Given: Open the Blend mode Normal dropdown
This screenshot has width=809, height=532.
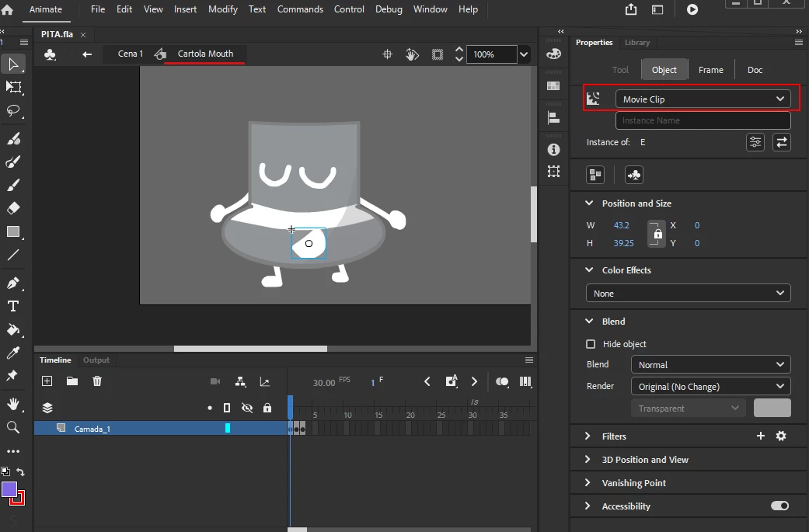Looking at the screenshot, I should coord(710,365).
